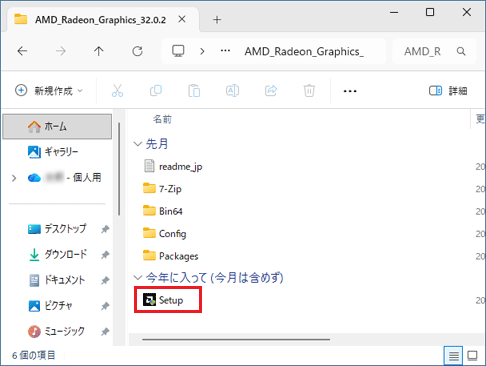Image resolution: width=486 pixels, height=366 pixels.
Task: Open ミュージック quick access folder
Action: point(56,331)
